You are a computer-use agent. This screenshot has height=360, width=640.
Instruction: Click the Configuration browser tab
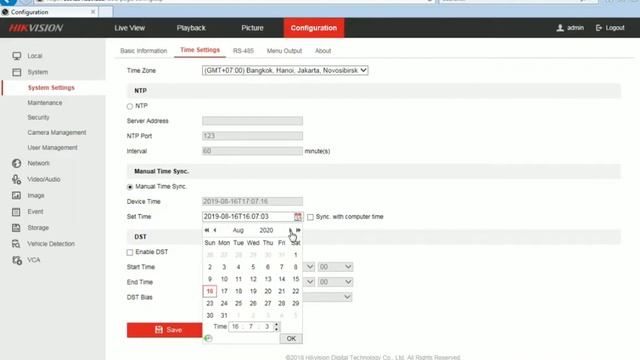[x=49, y=12]
